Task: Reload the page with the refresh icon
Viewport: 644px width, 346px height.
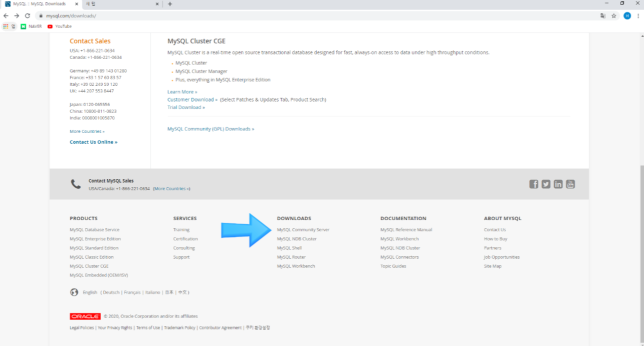Action: click(27, 16)
